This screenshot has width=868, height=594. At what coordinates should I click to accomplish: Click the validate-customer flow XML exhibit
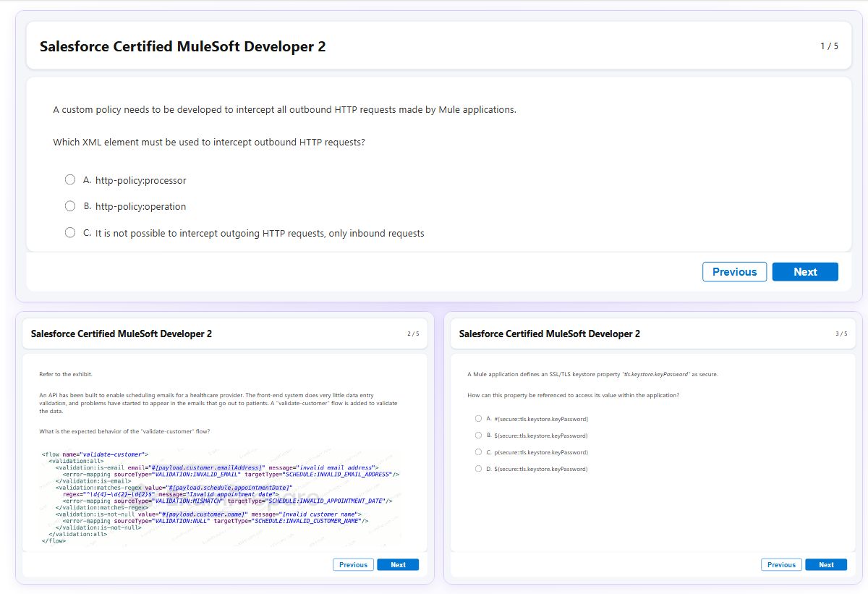point(221,497)
